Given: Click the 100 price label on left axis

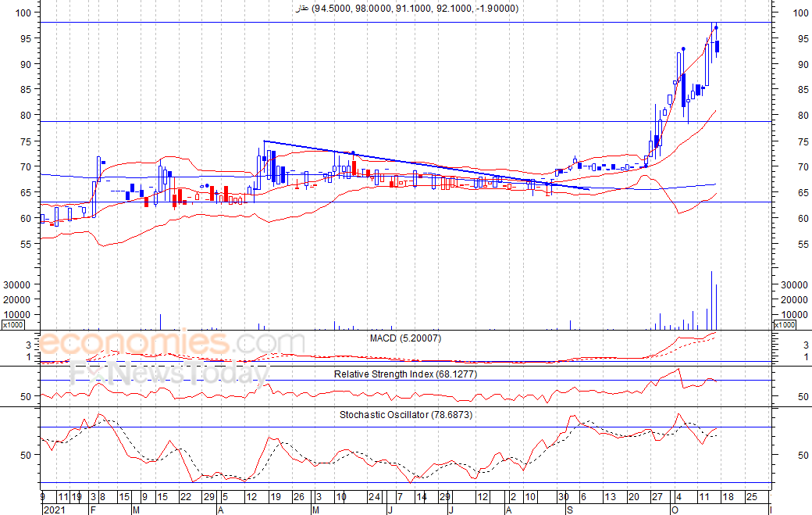Looking at the screenshot, I should pyautogui.click(x=23, y=13).
